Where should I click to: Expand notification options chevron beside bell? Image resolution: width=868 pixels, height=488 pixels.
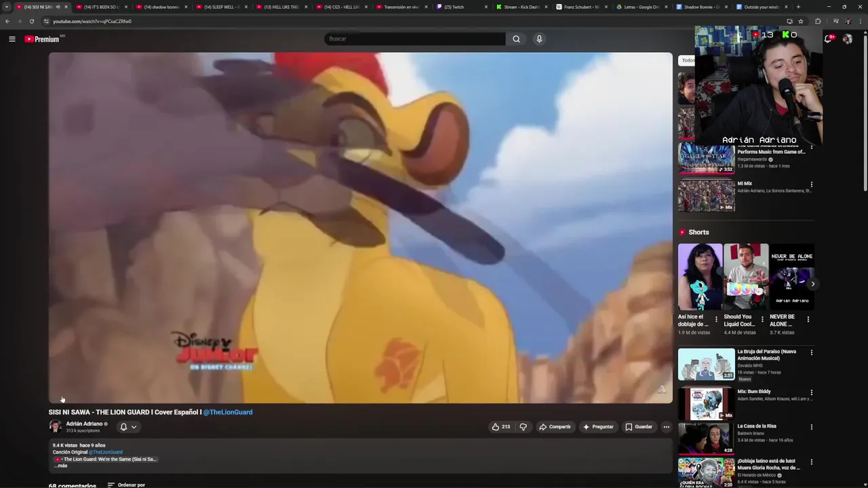click(x=134, y=427)
